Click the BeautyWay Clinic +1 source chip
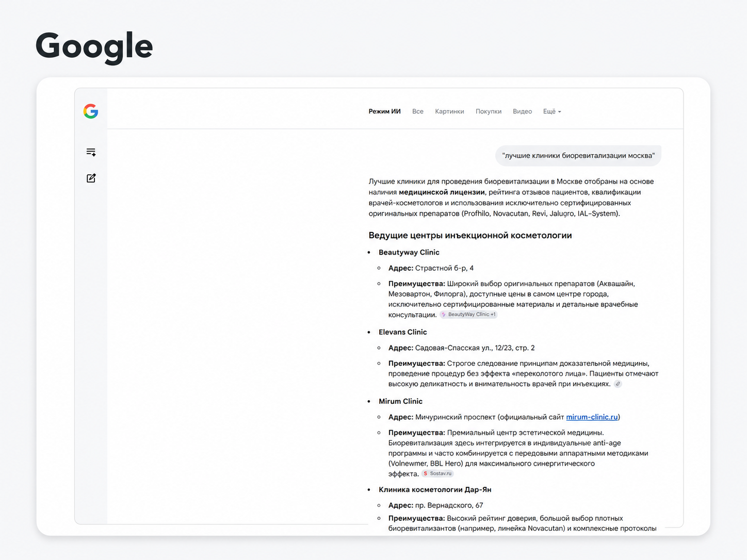747x560 pixels. click(x=468, y=315)
